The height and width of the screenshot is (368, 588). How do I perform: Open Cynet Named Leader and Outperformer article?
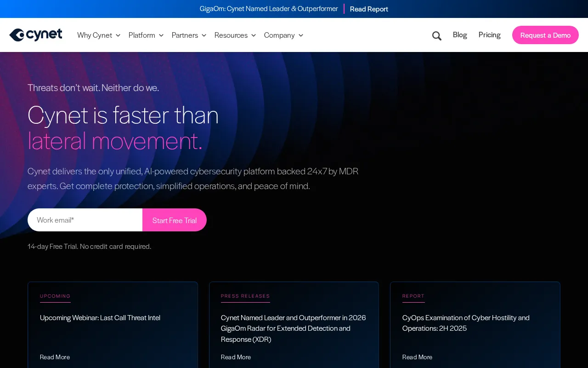tap(294, 328)
